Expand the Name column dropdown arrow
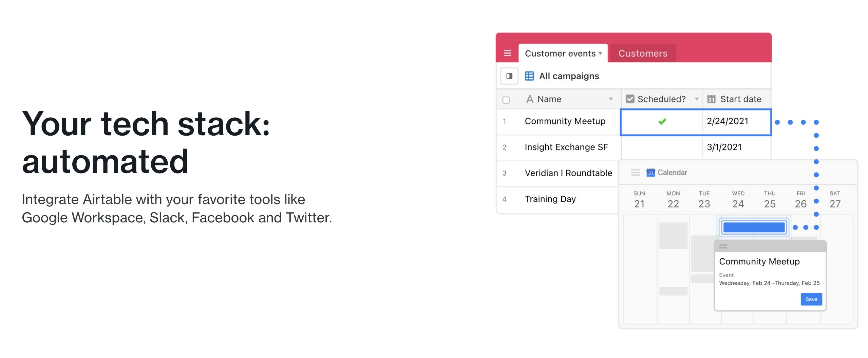The width and height of the screenshot is (868, 358). [x=611, y=99]
